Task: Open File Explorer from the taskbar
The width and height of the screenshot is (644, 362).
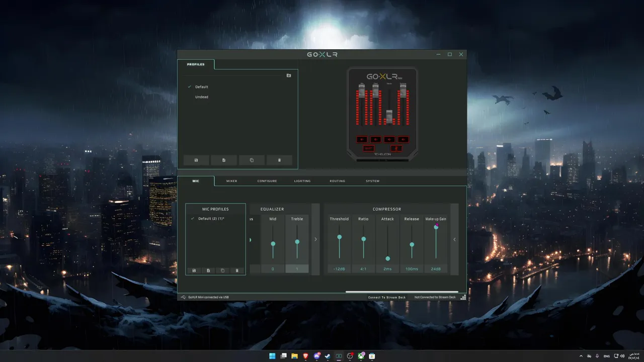Action: [x=295, y=356]
